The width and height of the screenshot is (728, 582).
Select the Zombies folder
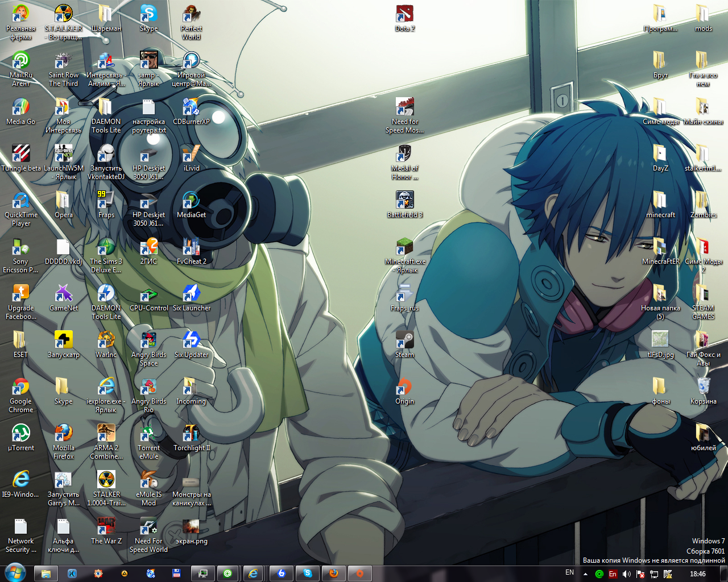point(703,204)
